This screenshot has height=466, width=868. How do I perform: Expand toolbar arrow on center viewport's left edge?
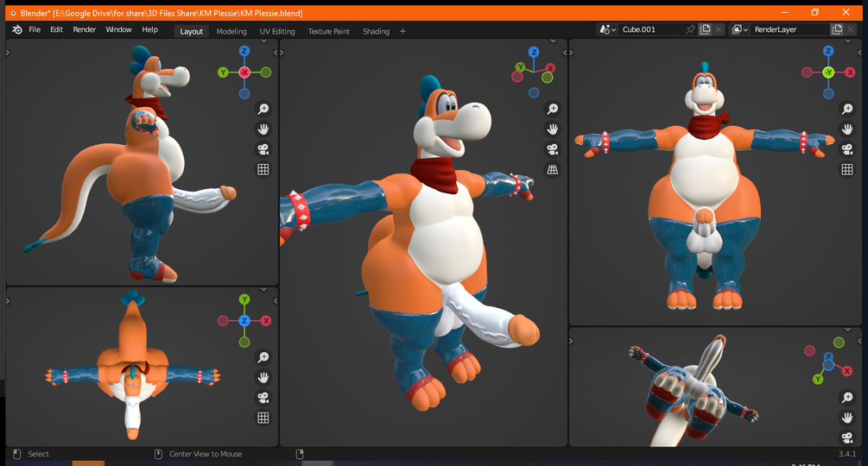[282, 53]
